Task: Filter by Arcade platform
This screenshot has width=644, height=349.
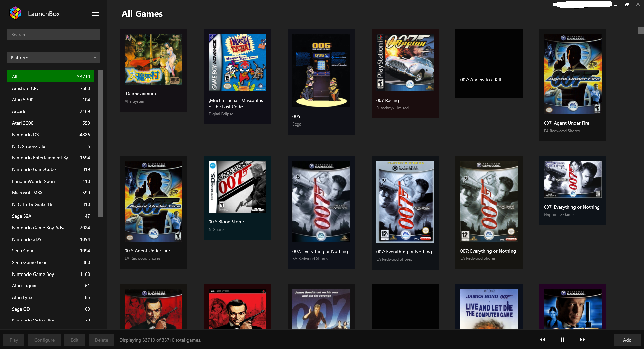Action: coord(50,111)
